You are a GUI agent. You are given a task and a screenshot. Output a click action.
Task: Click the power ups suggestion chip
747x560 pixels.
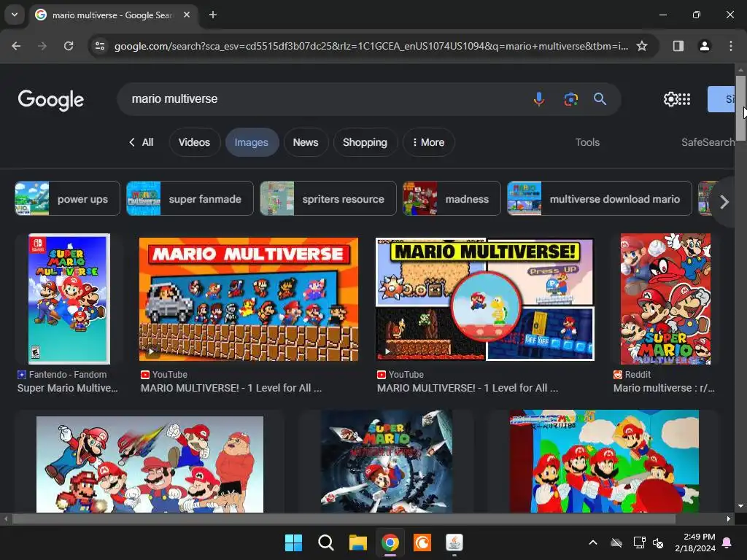[x=68, y=198]
